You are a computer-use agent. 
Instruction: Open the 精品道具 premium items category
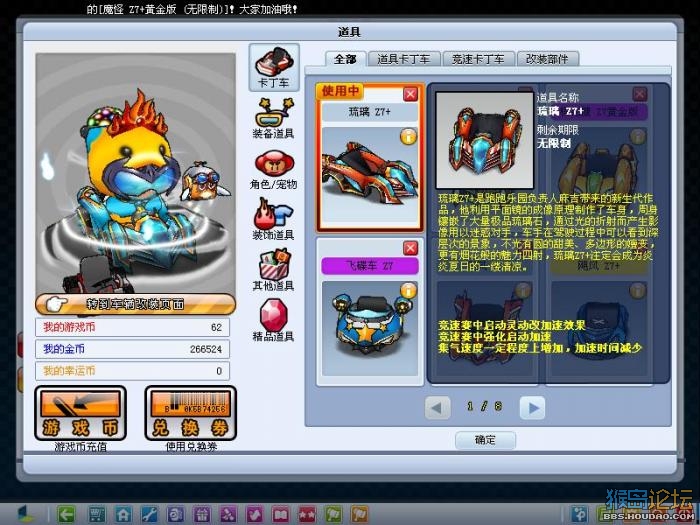(x=274, y=321)
